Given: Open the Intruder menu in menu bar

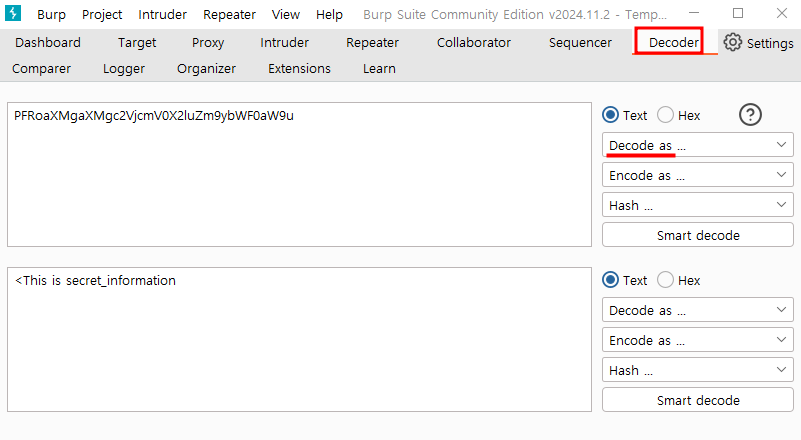Looking at the screenshot, I should pos(162,14).
